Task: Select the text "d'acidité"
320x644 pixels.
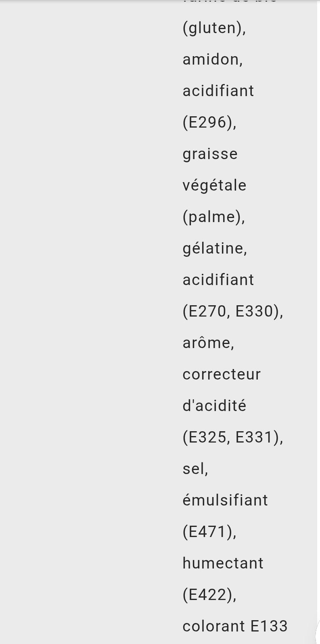Action: click(x=214, y=406)
